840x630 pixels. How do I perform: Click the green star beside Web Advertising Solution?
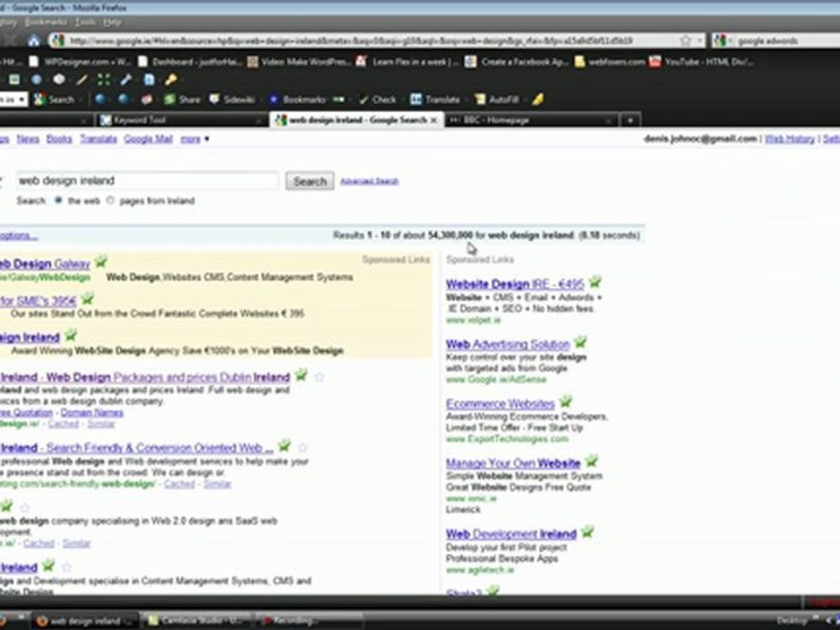point(579,342)
